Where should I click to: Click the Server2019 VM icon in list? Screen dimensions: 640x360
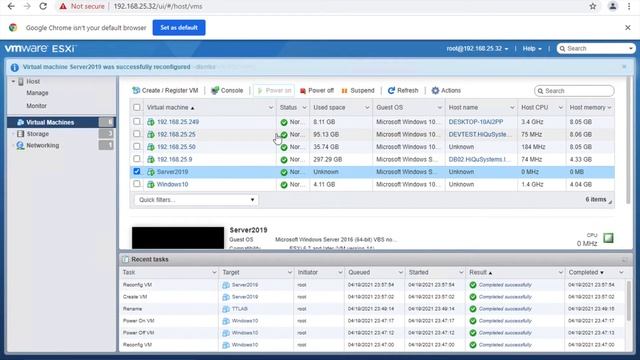point(151,172)
